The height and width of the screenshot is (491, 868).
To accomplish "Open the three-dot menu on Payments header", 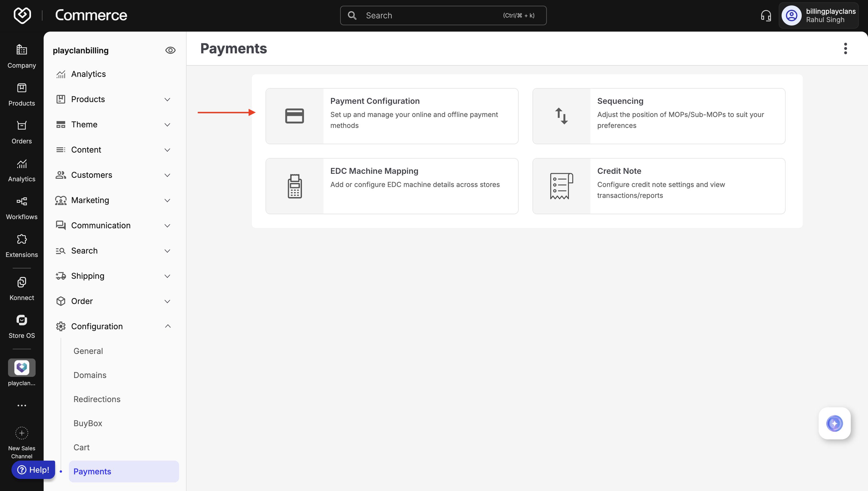I will tap(845, 48).
